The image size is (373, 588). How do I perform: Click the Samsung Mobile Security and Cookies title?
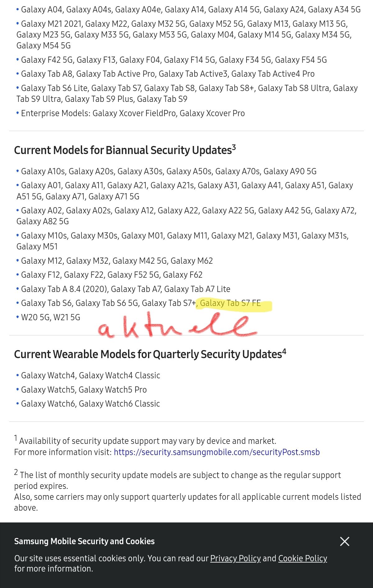[x=84, y=541]
